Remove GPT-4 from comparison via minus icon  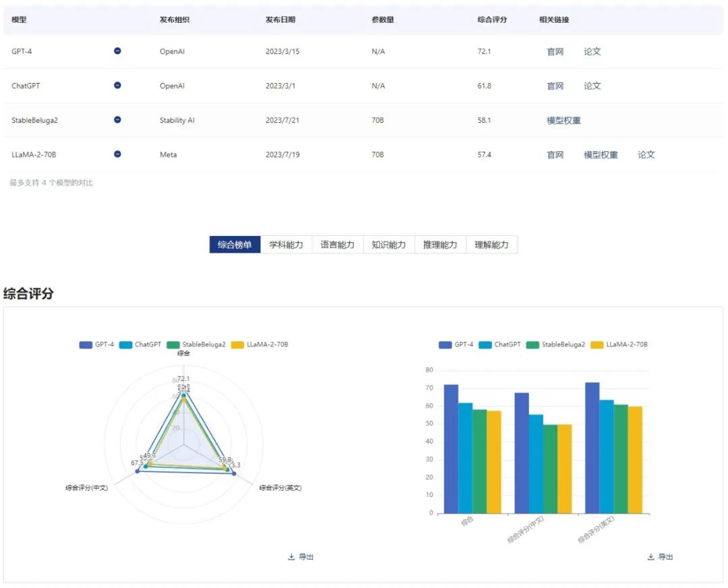117,51
